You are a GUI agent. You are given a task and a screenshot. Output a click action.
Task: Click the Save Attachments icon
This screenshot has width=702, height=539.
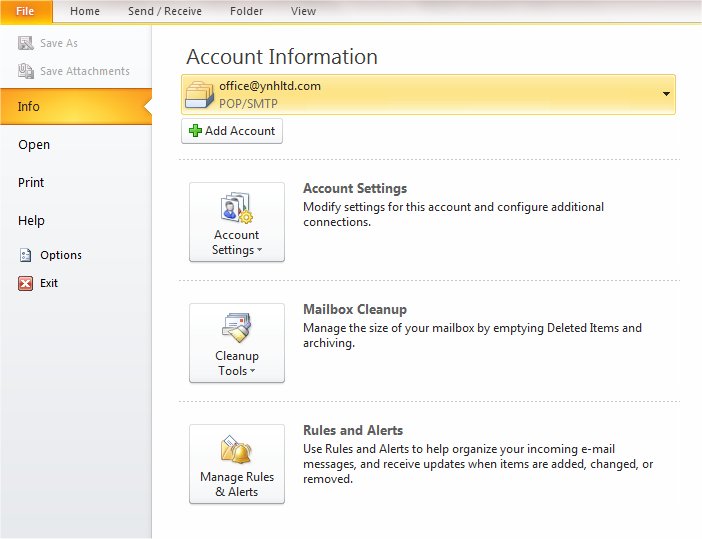pyautogui.click(x=26, y=71)
